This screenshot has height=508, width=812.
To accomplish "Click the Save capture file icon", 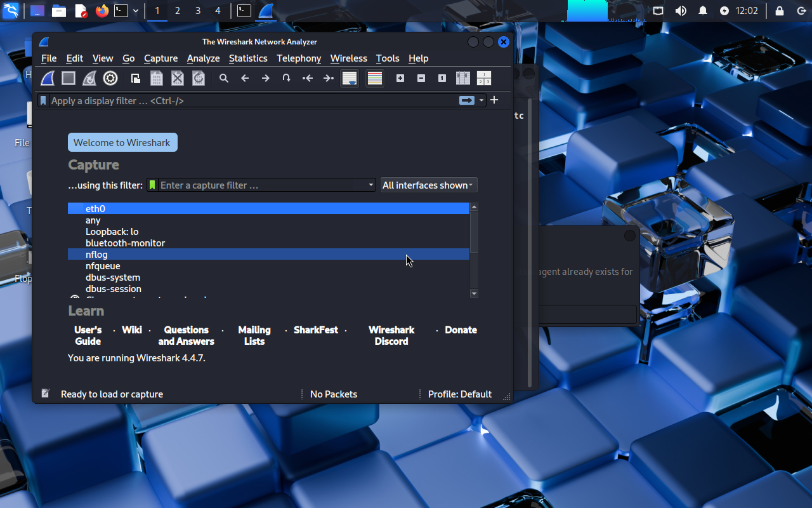I will tap(157, 78).
